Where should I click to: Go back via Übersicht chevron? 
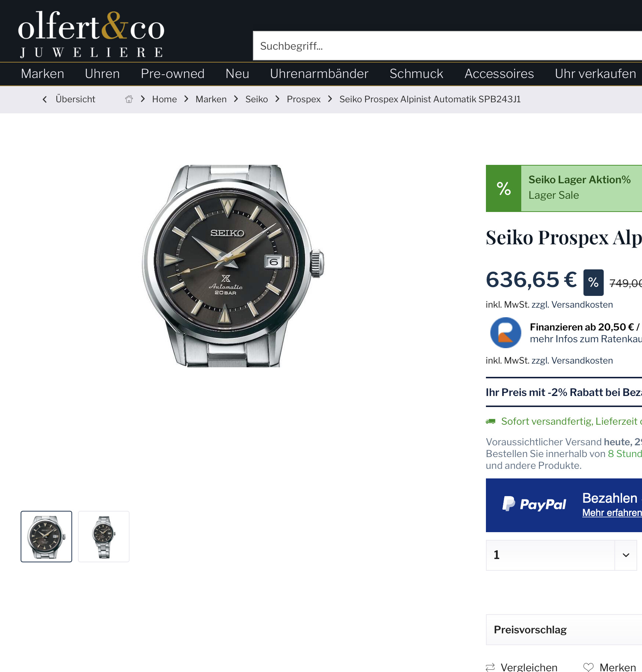[x=45, y=99]
